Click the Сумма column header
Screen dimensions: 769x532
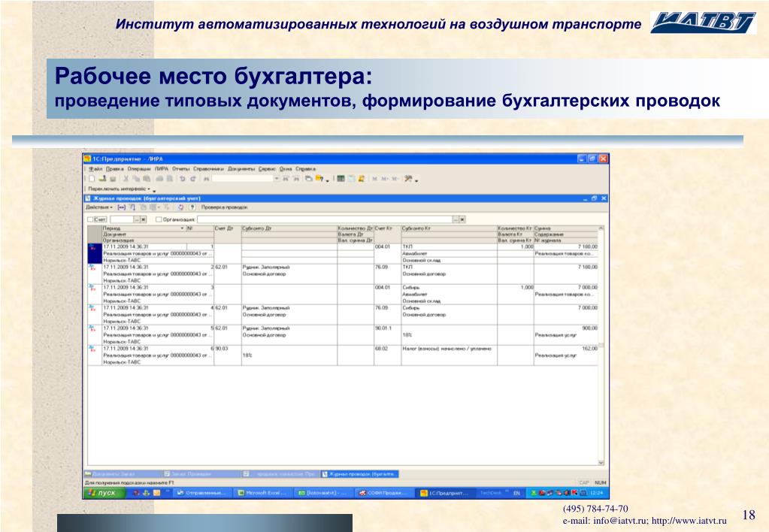click(x=566, y=228)
